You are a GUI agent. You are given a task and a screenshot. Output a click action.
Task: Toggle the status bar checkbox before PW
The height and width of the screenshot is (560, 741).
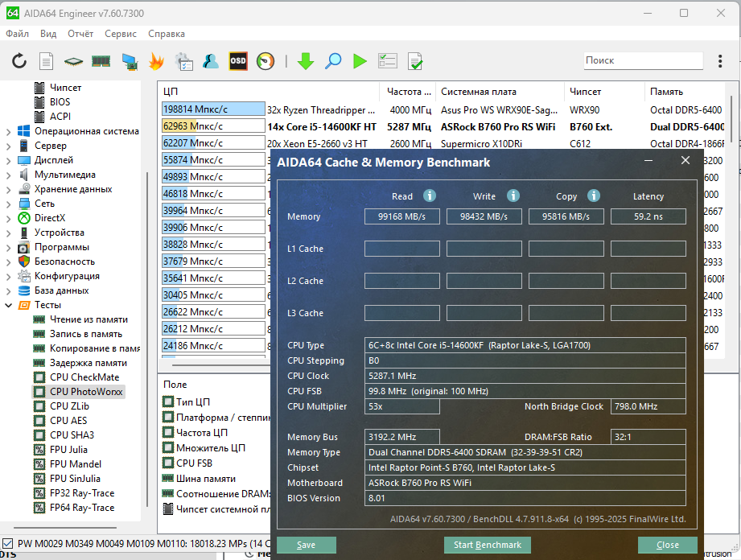coord(7,543)
